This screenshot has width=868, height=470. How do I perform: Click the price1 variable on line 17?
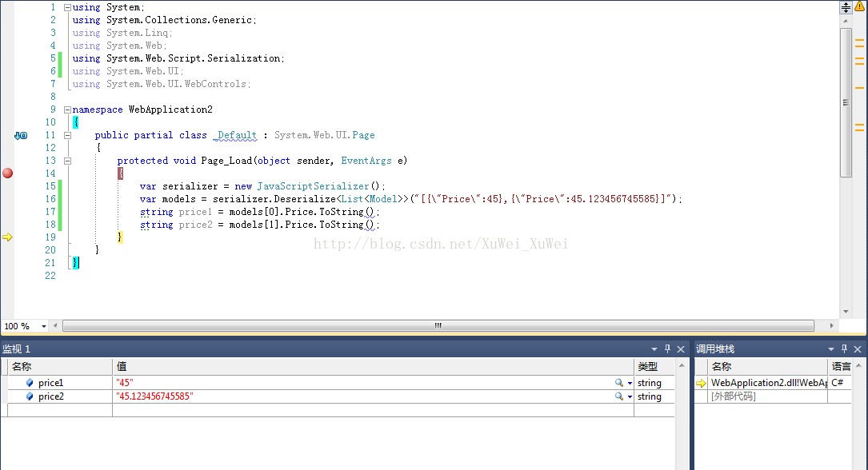coord(195,212)
